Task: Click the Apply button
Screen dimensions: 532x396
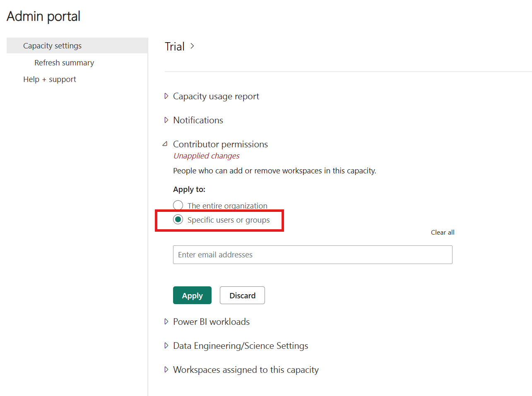Action: 192,295
